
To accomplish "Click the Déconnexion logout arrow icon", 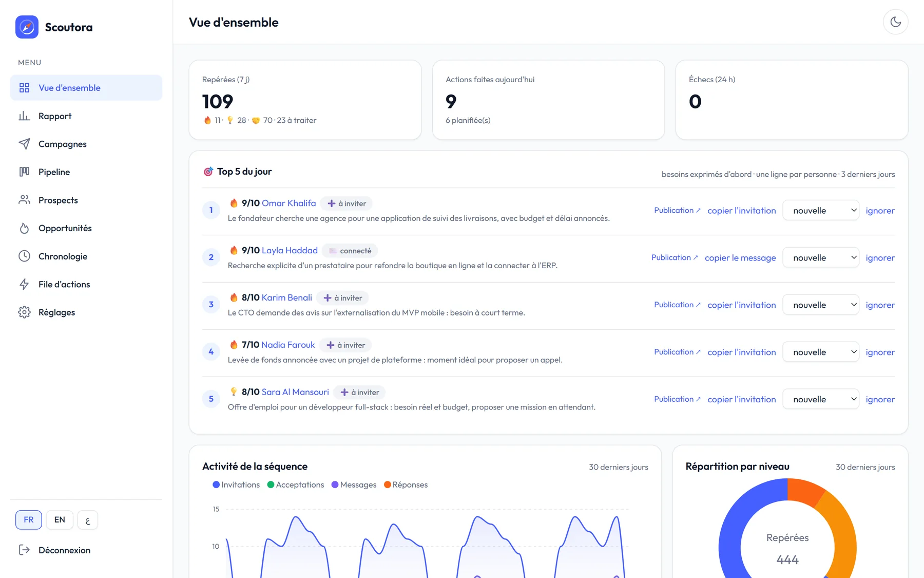I will tap(24, 550).
